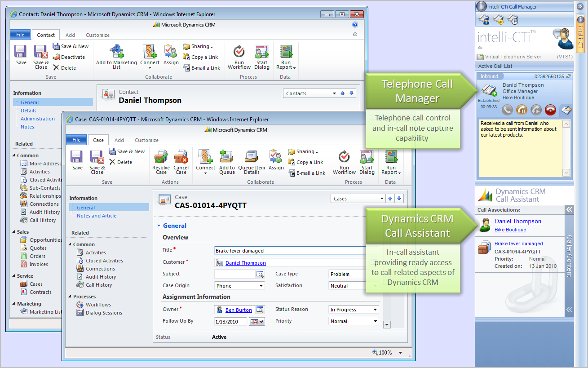The width and height of the screenshot is (588, 368).
Task: Put the active call on hold
Action: 522,110
